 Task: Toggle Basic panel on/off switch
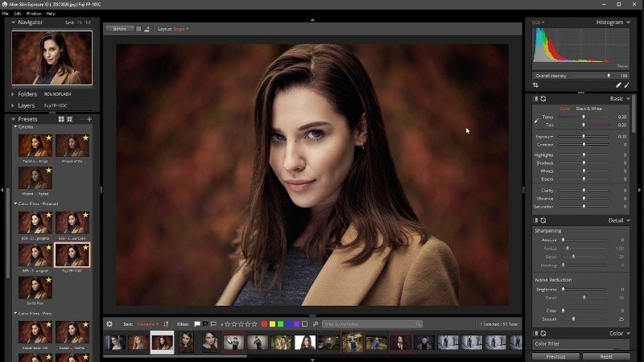coord(535,98)
